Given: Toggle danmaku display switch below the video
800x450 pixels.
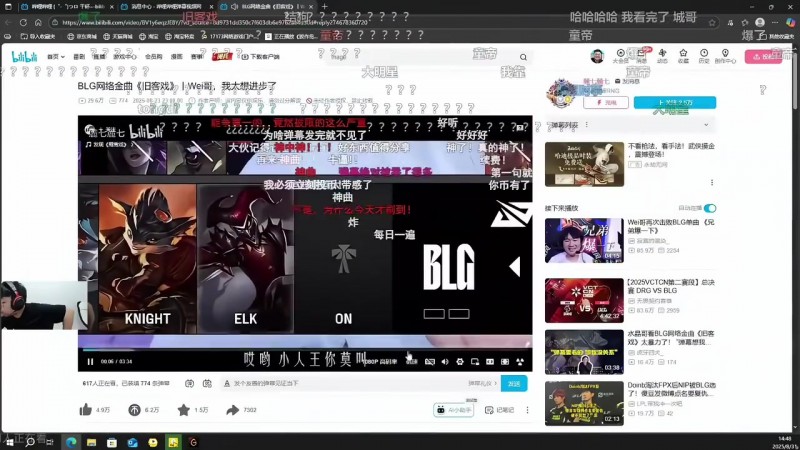Looking at the screenshot, I should click(189, 383).
